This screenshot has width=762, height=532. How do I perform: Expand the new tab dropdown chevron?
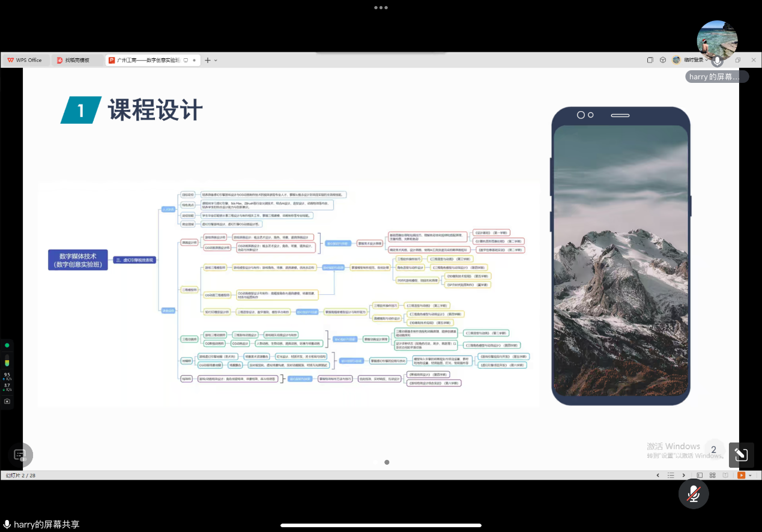coord(216,60)
